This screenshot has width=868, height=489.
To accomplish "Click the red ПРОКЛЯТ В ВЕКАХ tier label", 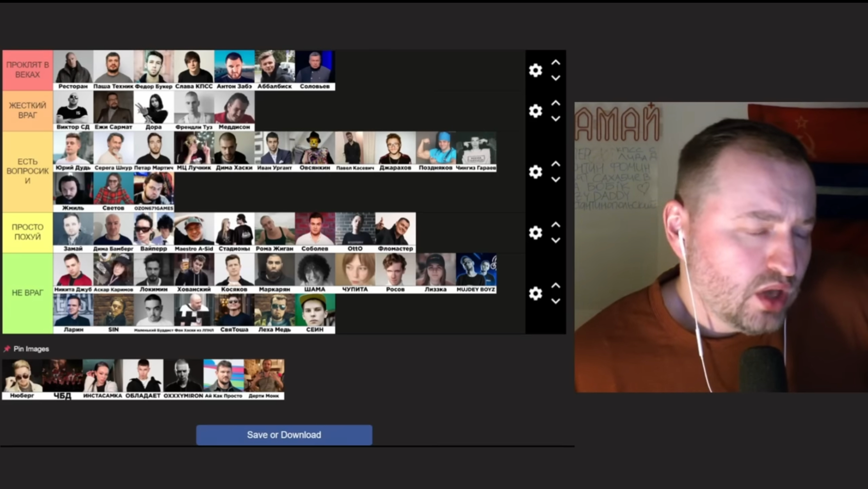I will [28, 70].
